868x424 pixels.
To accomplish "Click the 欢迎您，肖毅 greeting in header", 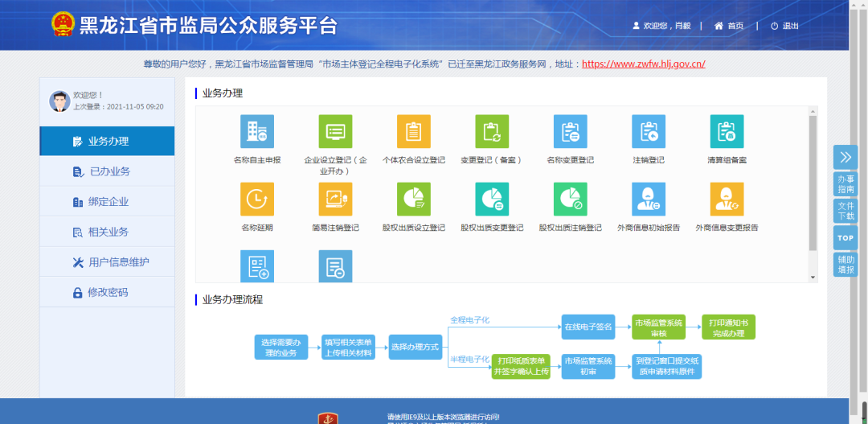I will click(x=667, y=26).
